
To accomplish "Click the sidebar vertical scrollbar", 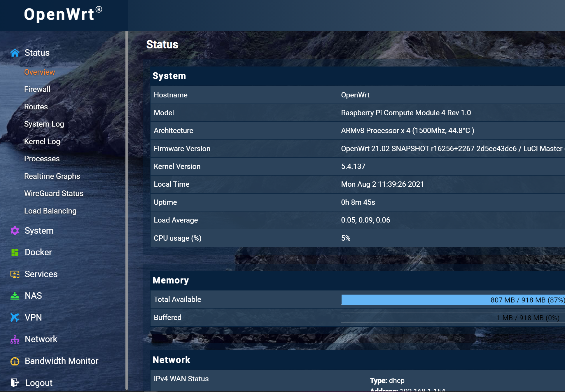I will tap(127, 210).
